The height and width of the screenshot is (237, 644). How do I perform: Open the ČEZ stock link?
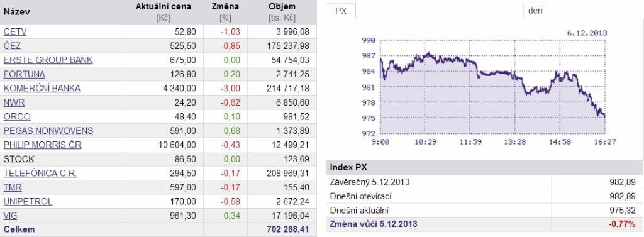tap(12, 46)
